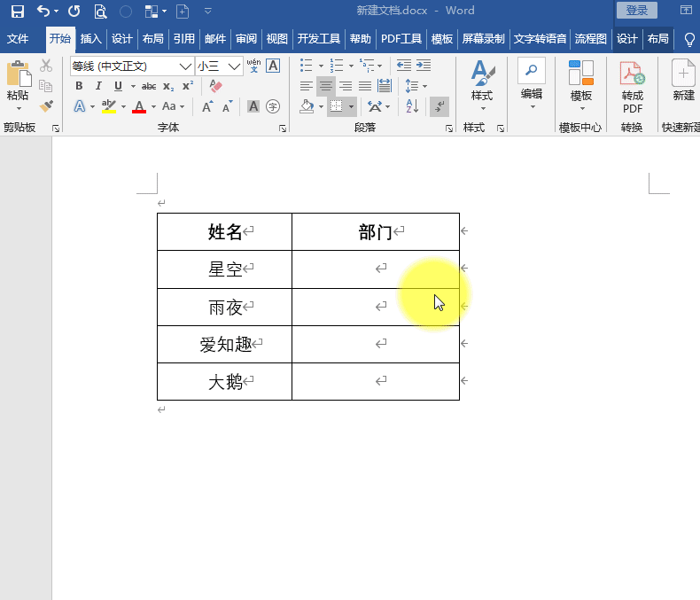Toggle superscript formatting
Screen dimensions: 700x600
tap(188, 85)
